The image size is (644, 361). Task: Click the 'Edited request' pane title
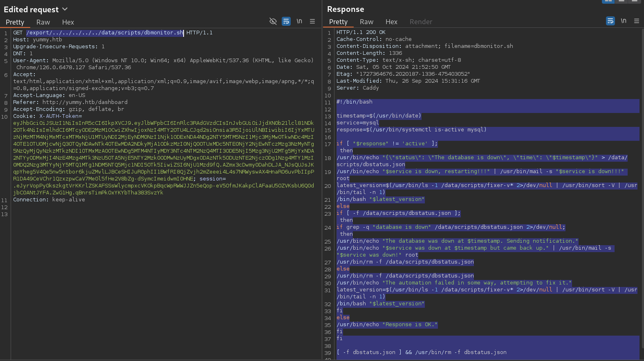coord(31,9)
